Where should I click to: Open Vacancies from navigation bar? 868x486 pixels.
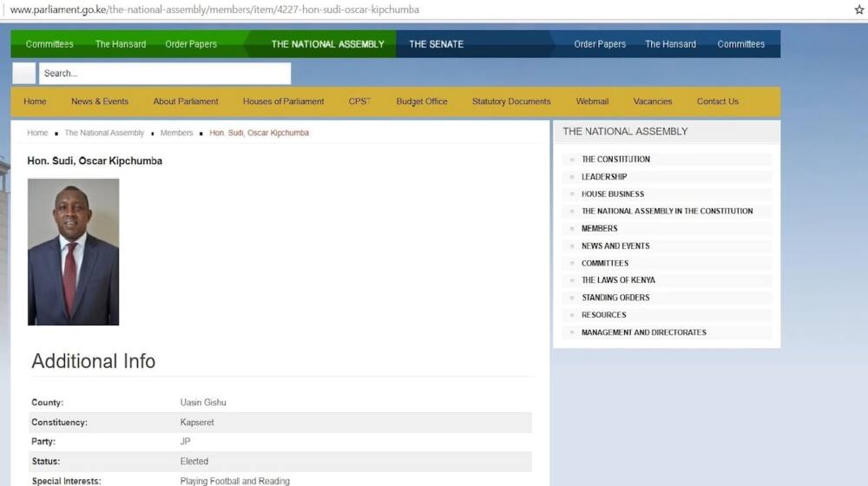tap(653, 102)
